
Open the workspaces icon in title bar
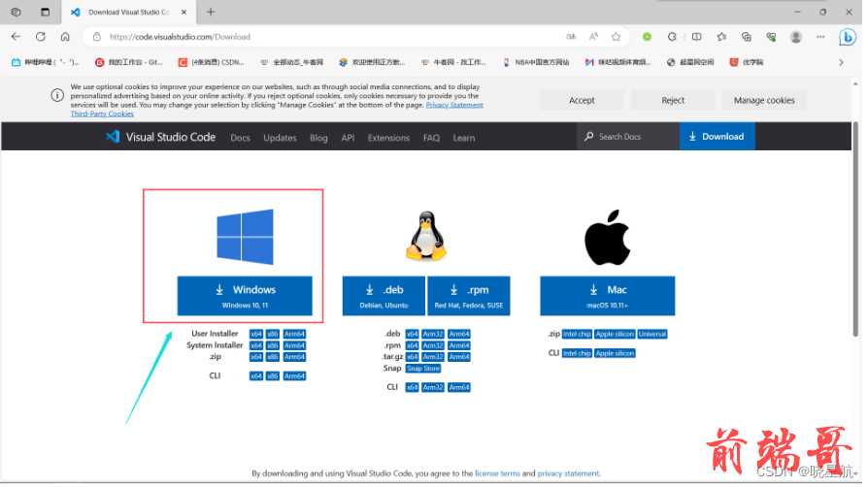(17, 12)
